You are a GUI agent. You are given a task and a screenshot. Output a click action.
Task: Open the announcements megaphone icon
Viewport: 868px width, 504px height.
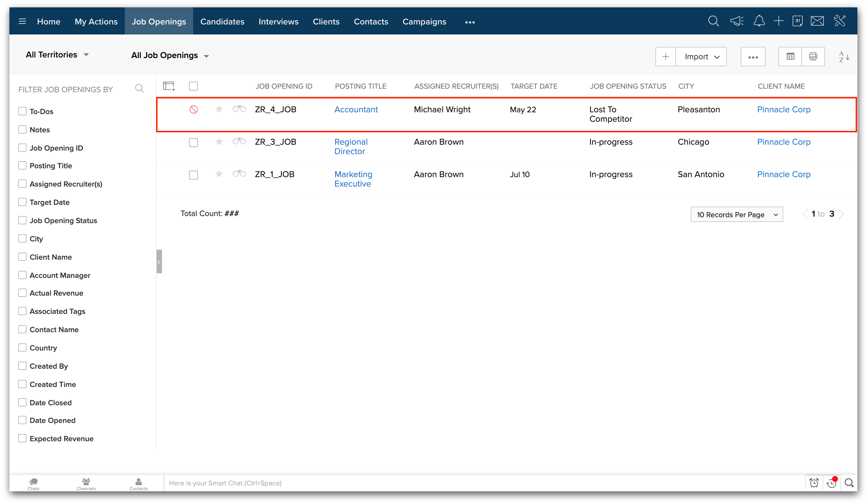click(736, 22)
